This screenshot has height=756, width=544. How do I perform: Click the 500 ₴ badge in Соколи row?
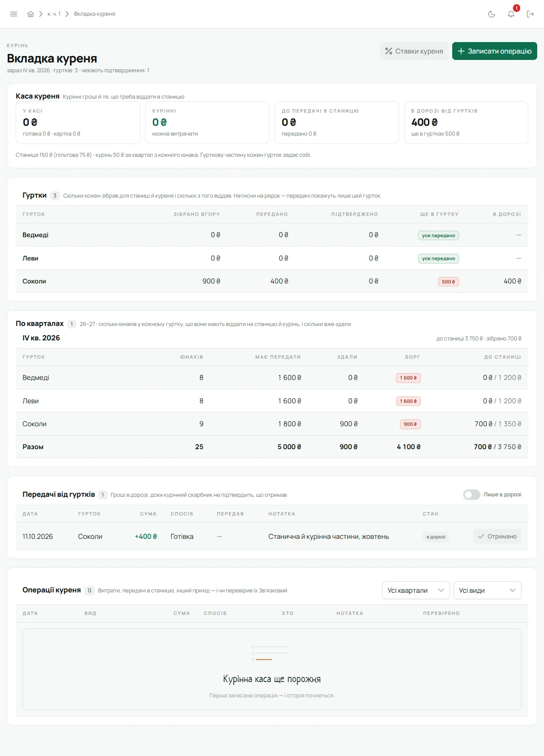(448, 282)
